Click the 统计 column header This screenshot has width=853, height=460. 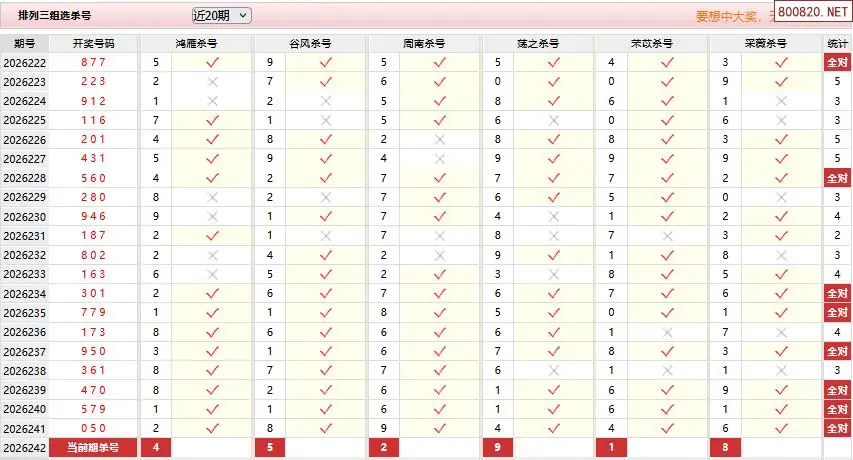click(837, 43)
